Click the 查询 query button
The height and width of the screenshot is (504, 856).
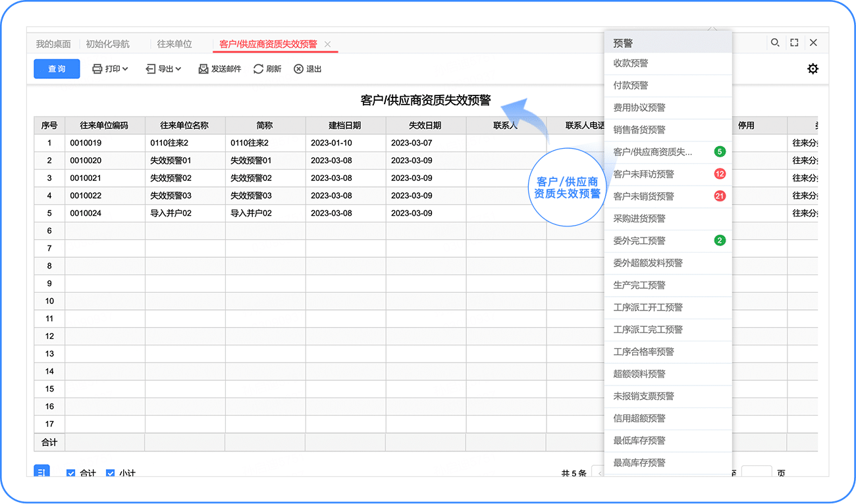pos(57,69)
